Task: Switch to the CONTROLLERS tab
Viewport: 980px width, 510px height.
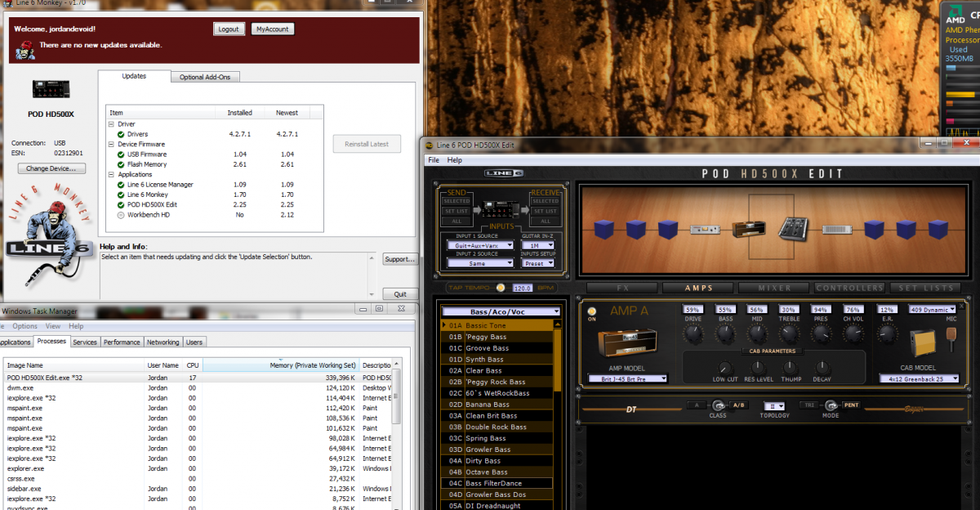Action: (x=850, y=288)
